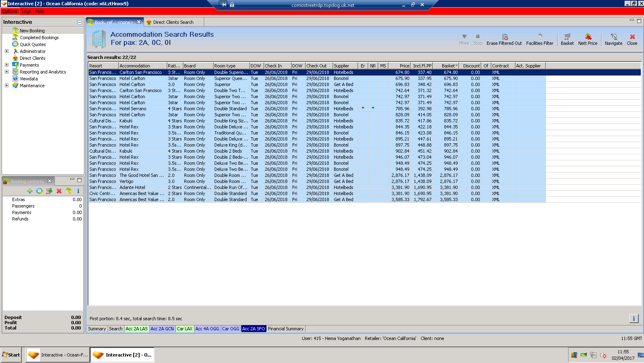Open the Acc 2A LAS tab
Image resolution: width=644 pixels, height=363 pixels.
[137, 329]
